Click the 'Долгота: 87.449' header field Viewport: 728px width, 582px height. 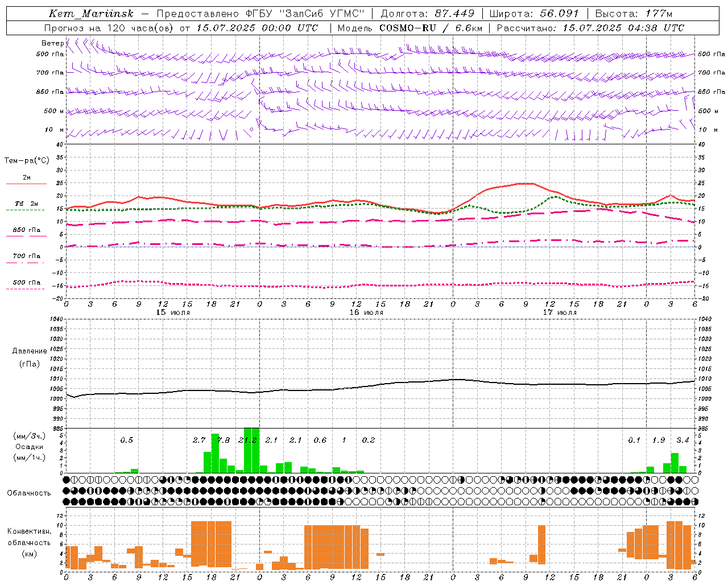coord(427,14)
